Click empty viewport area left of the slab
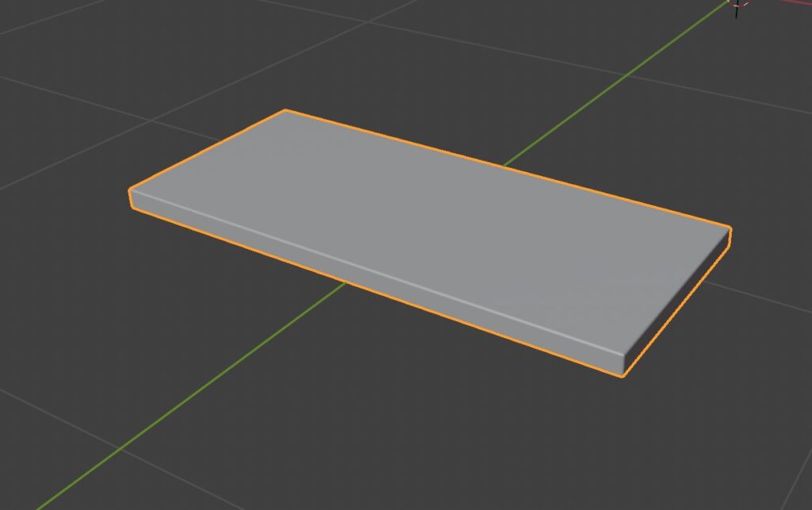 point(63,262)
